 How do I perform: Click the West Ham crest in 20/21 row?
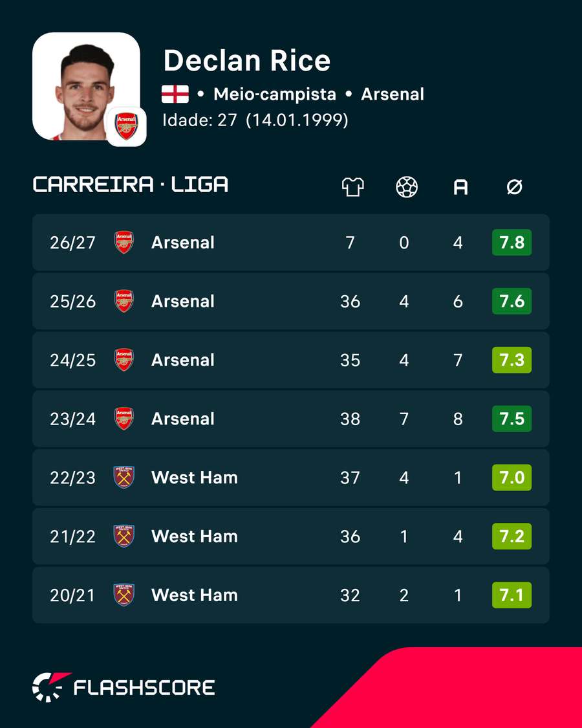[x=124, y=595]
